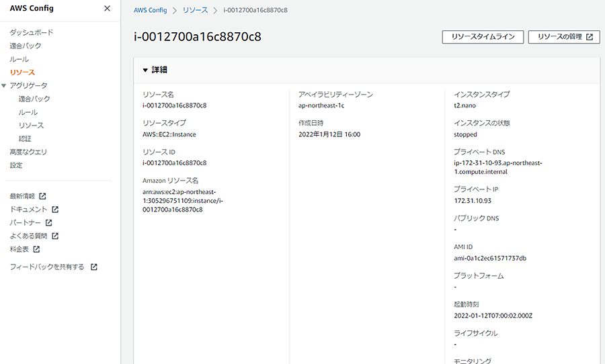
Task: Open 認証 under アグリゲータ
Action: (x=25, y=138)
